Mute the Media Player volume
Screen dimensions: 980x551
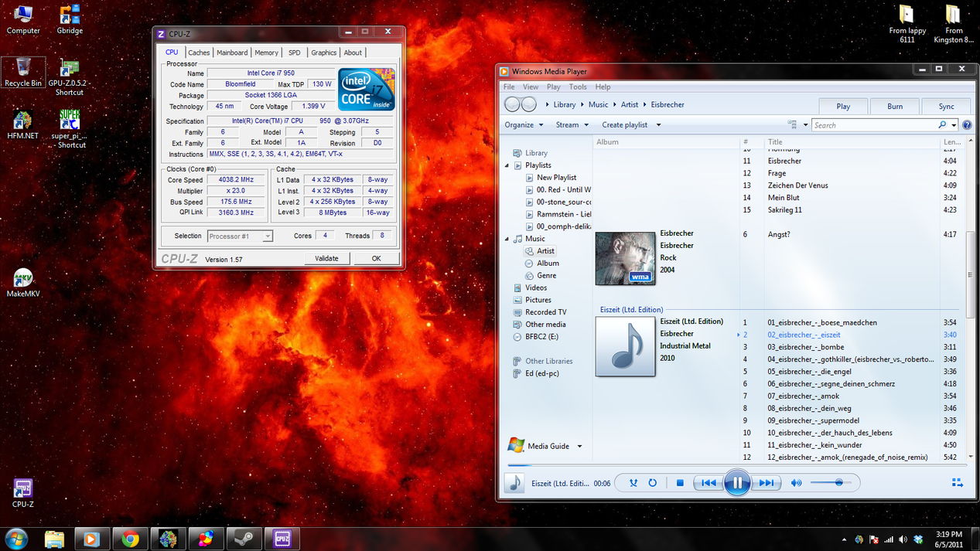coord(796,483)
